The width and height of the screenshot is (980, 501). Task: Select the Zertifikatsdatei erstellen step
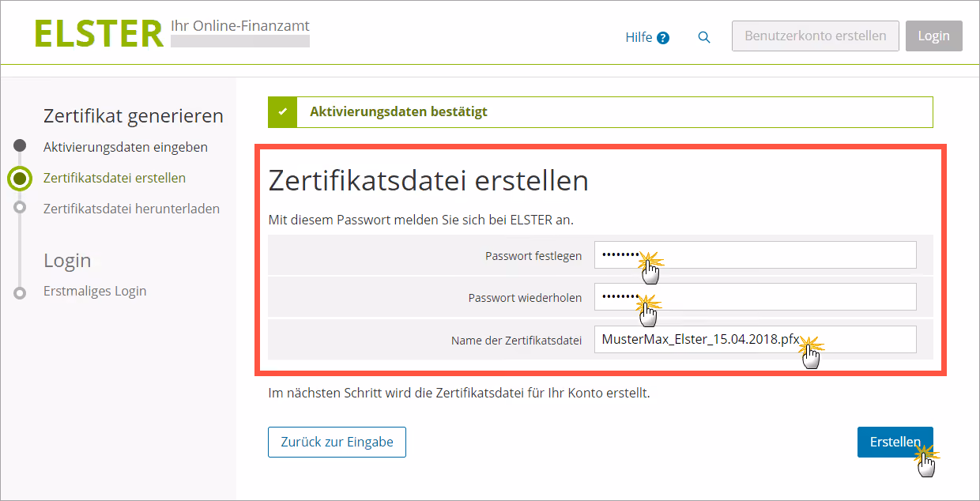tap(115, 178)
